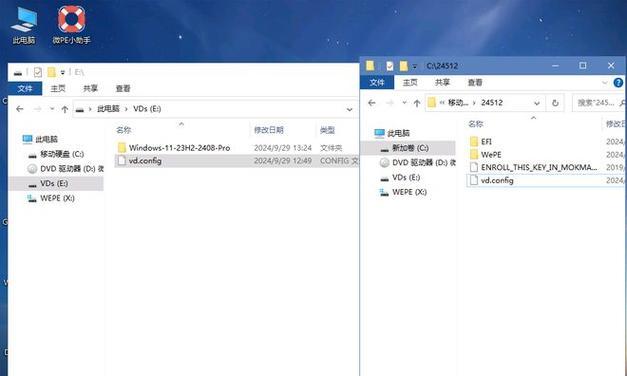Sort by 类型 column in E:\ window
Screen dimensions: 627x376
tap(327, 130)
